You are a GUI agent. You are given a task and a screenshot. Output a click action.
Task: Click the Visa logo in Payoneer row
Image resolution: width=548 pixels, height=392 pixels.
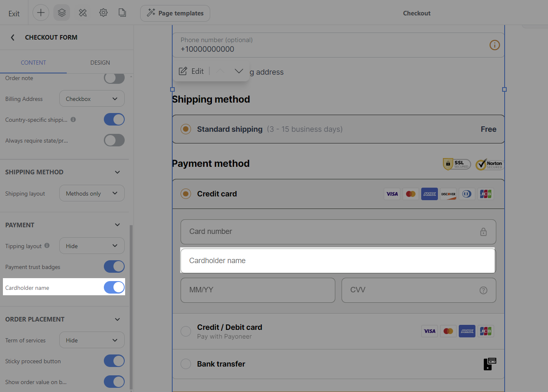[430, 331]
